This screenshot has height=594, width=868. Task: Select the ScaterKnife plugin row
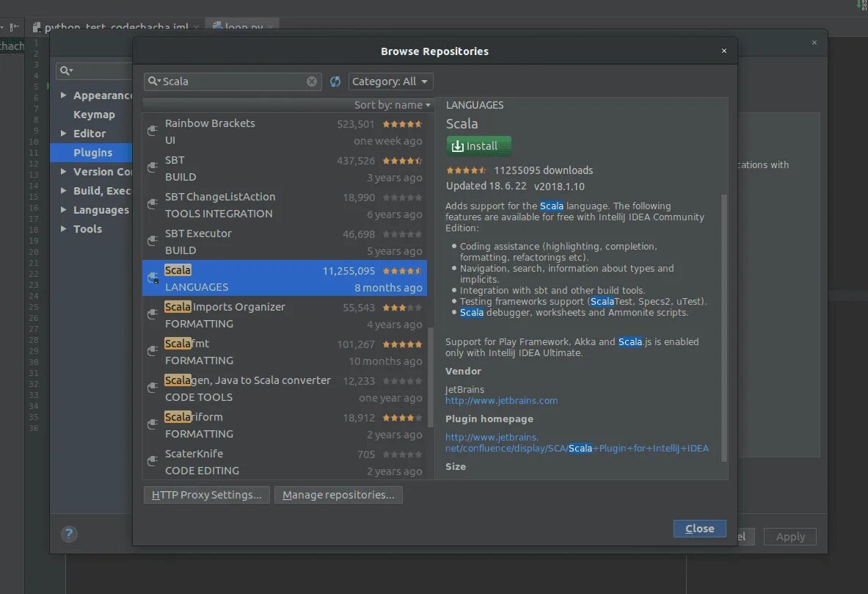click(x=285, y=462)
